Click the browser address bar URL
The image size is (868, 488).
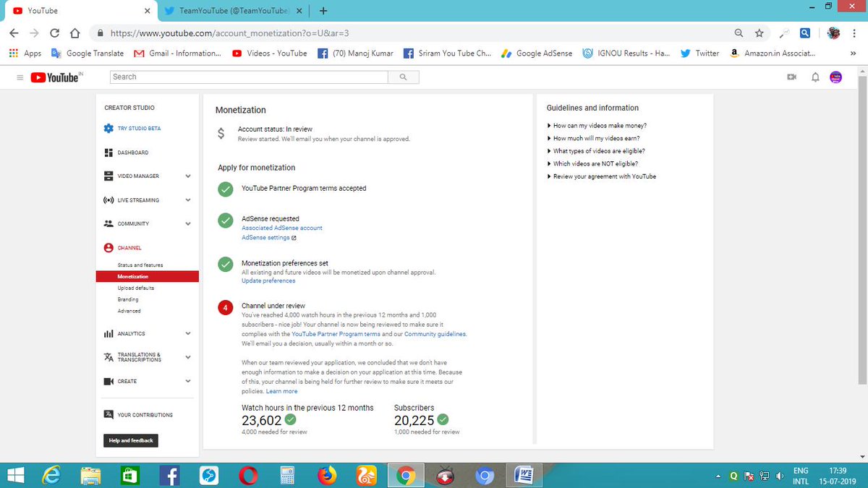(230, 33)
